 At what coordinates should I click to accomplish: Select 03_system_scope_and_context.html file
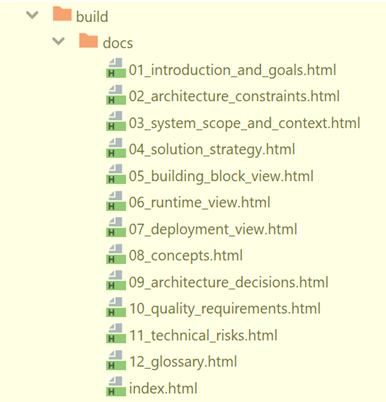(244, 123)
